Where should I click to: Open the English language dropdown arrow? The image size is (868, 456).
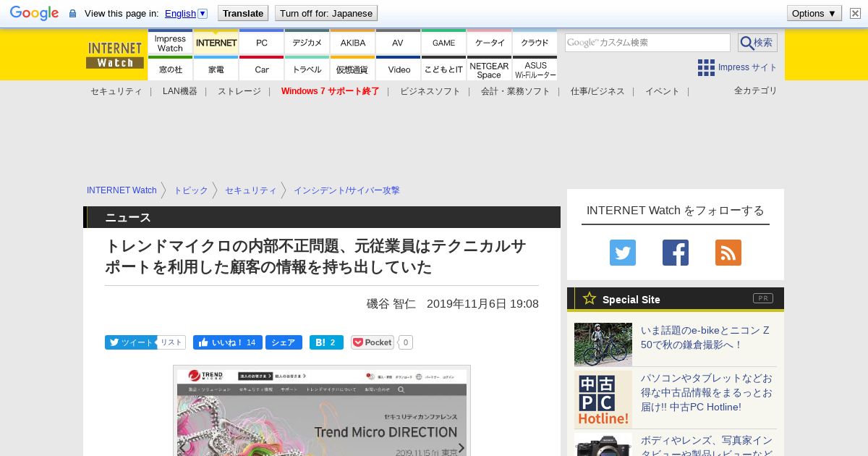coord(203,13)
